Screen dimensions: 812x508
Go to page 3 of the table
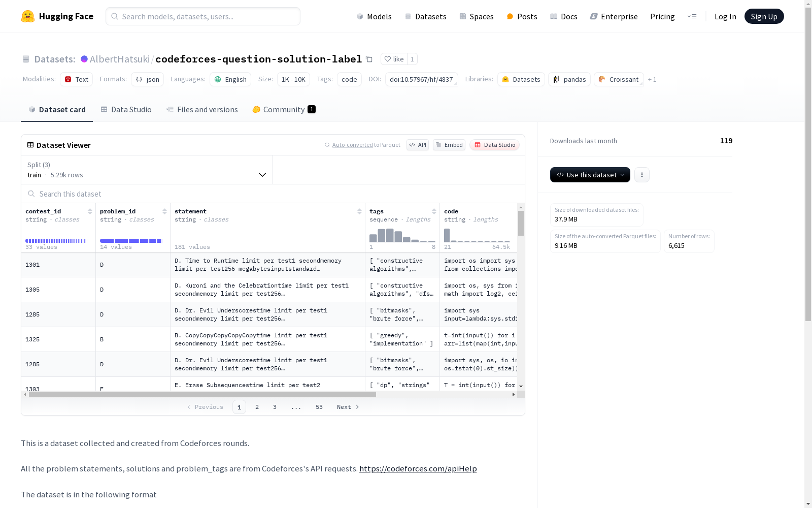click(275, 407)
